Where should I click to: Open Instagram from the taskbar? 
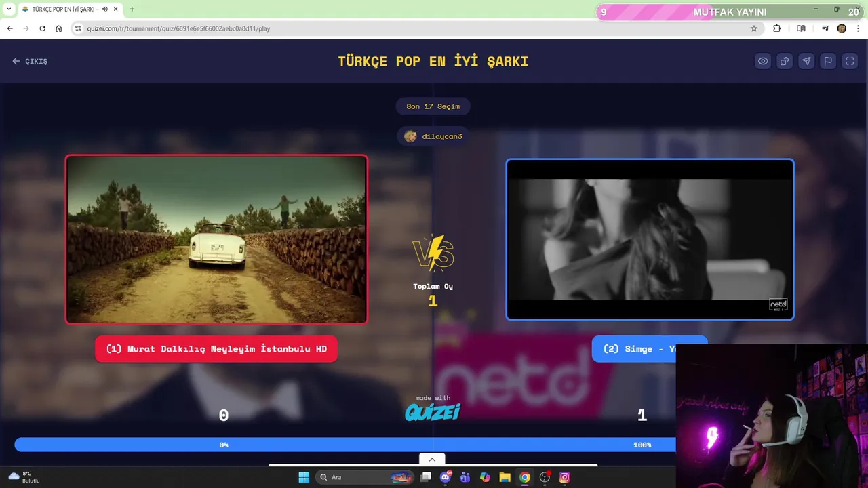(564, 477)
